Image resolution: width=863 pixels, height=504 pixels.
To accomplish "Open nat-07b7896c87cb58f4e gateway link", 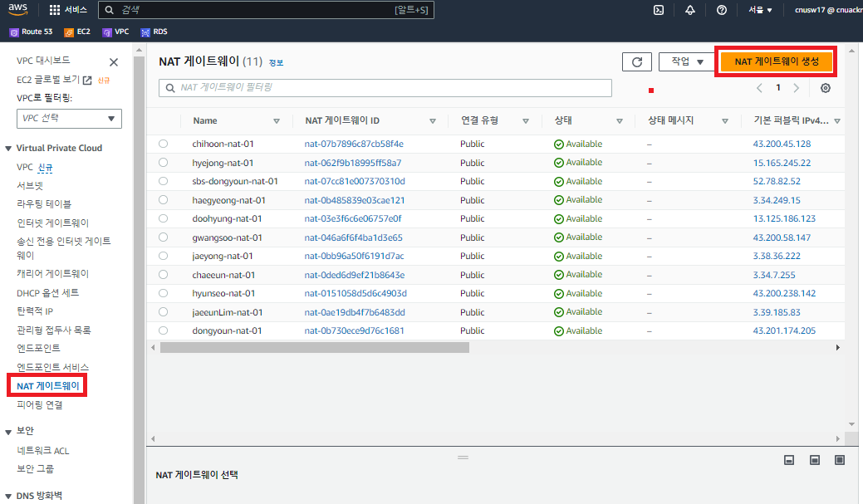I will (x=354, y=144).
